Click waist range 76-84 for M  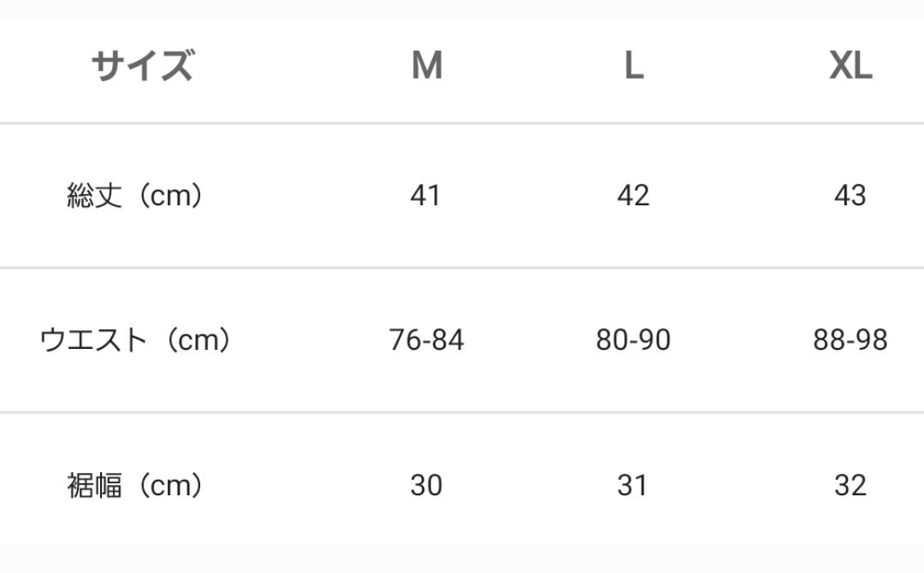click(x=426, y=340)
